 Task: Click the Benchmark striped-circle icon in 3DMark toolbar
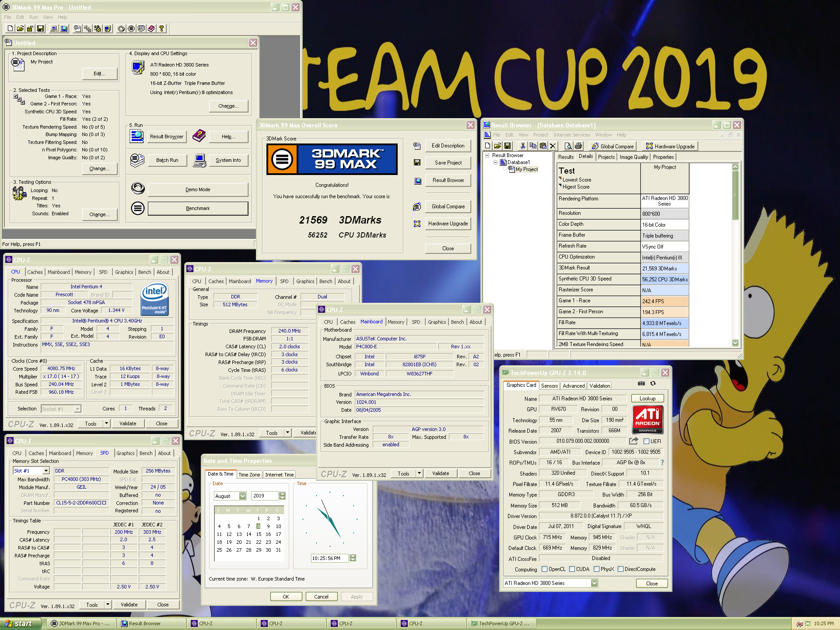coord(131,28)
